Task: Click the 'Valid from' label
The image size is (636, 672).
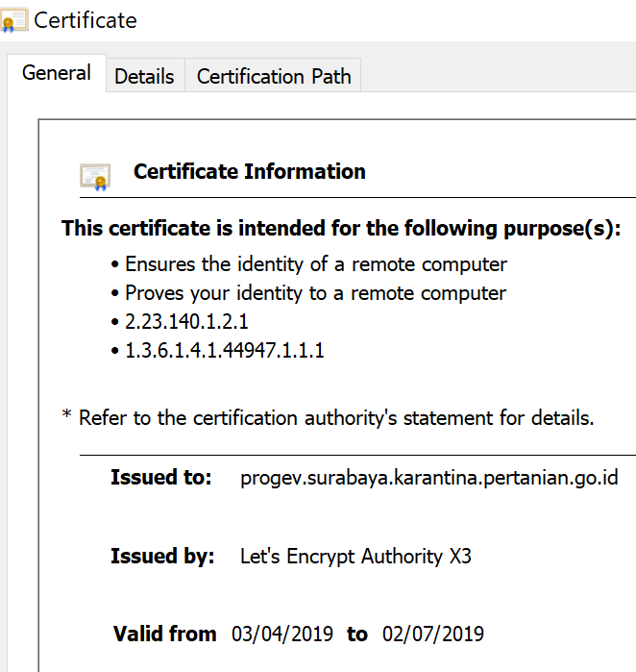Action: pyautogui.click(x=164, y=635)
